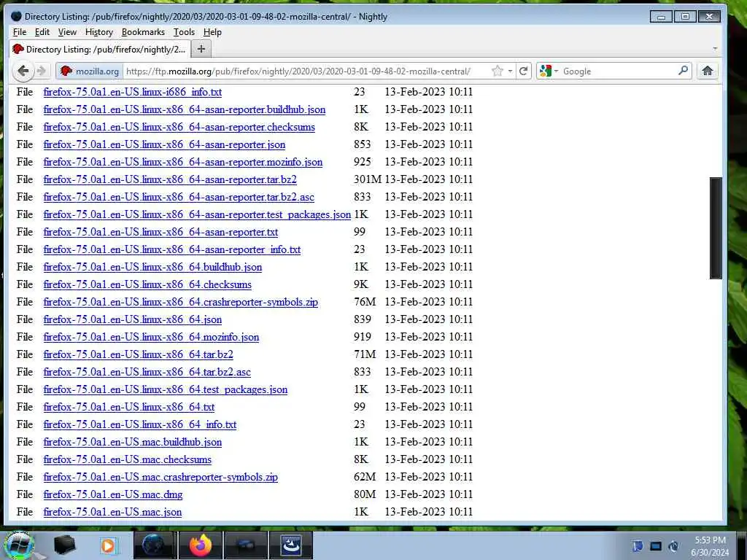The height and width of the screenshot is (560, 747).
Task: Click the browser Back arrow button
Action: pos(23,71)
